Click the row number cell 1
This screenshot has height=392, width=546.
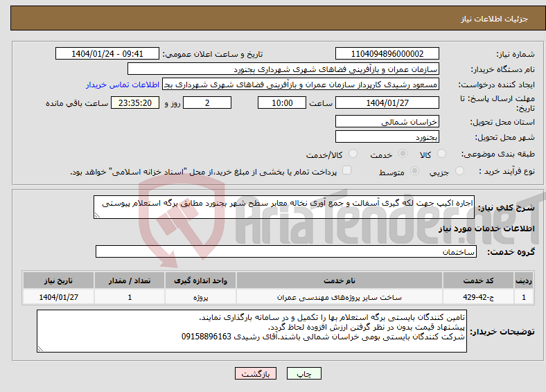[x=524, y=297]
